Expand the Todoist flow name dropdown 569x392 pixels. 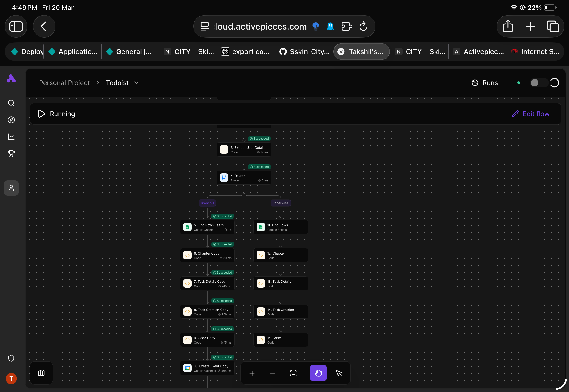136,83
